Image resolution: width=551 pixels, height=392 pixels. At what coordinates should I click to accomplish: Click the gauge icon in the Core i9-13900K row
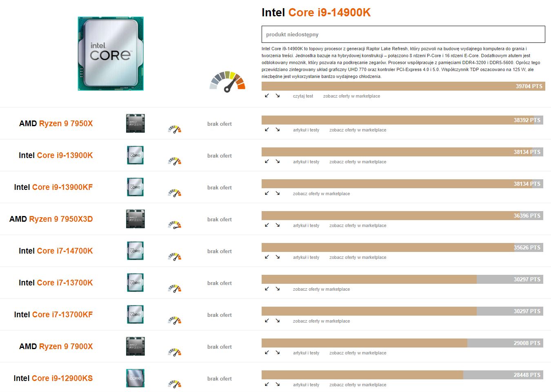(x=174, y=161)
